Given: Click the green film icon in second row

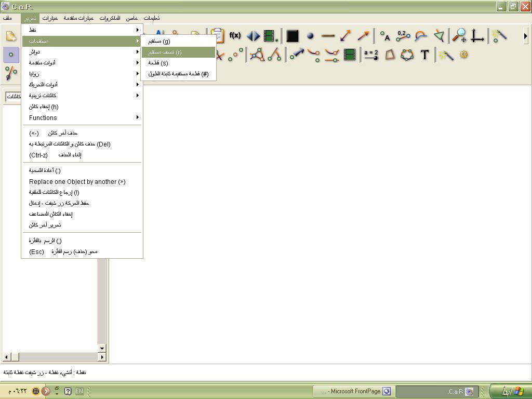Looking at the screenshot, I should pyautogui.click(x=350, y=55).
